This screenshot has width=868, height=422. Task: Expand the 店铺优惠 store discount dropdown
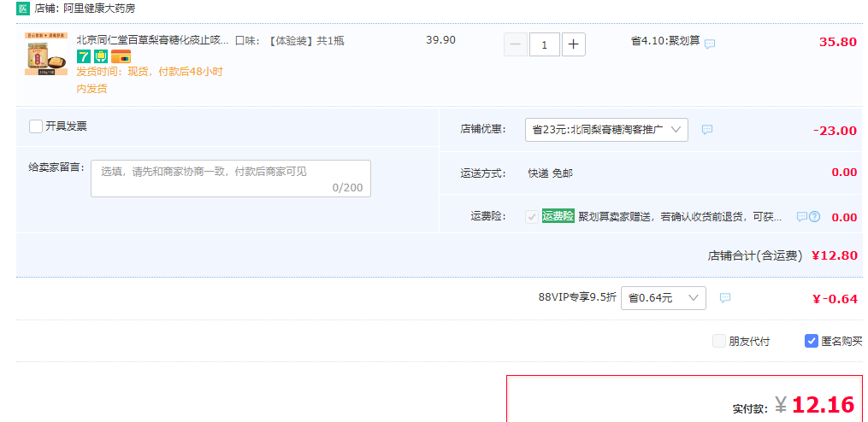tap(606, 130)
